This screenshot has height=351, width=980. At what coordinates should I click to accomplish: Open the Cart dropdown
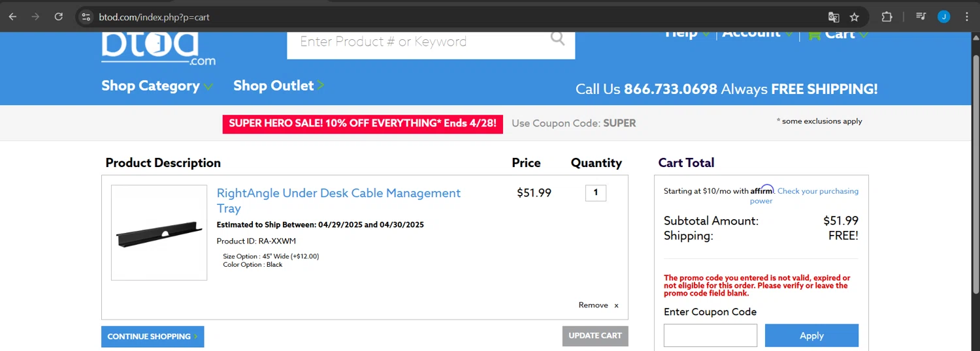coord(847,35)
